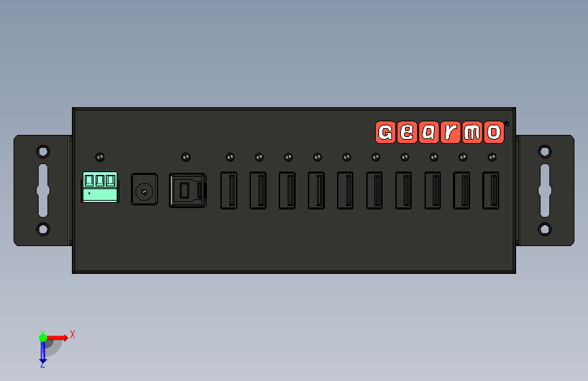Select the letter G tile of Gearmo logo
Viewport: 588px width, 381px height.
(385, 132)
